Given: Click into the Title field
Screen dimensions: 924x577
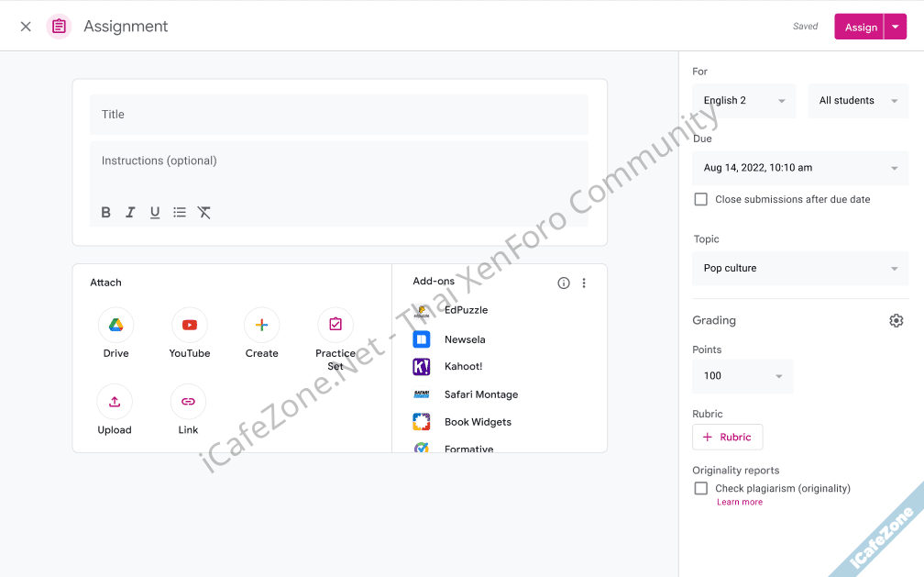Looking at the screenshot, I should point(339,115).
